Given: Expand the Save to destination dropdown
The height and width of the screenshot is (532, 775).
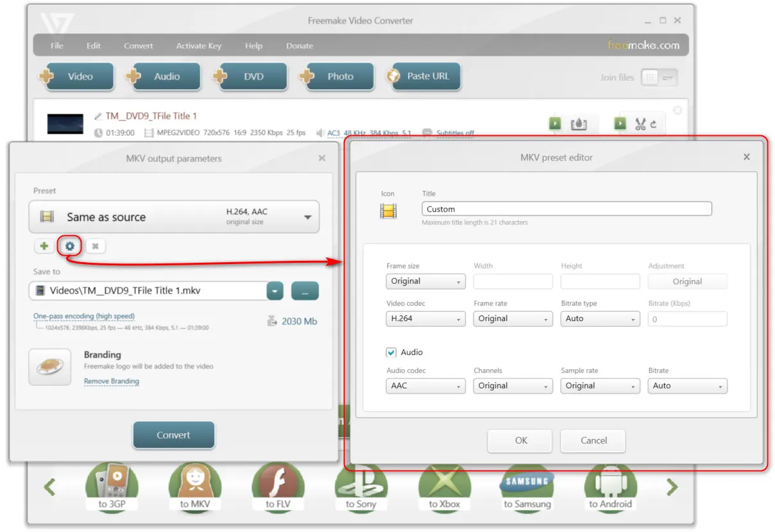Looking at the screenshot, I should 275,291.
